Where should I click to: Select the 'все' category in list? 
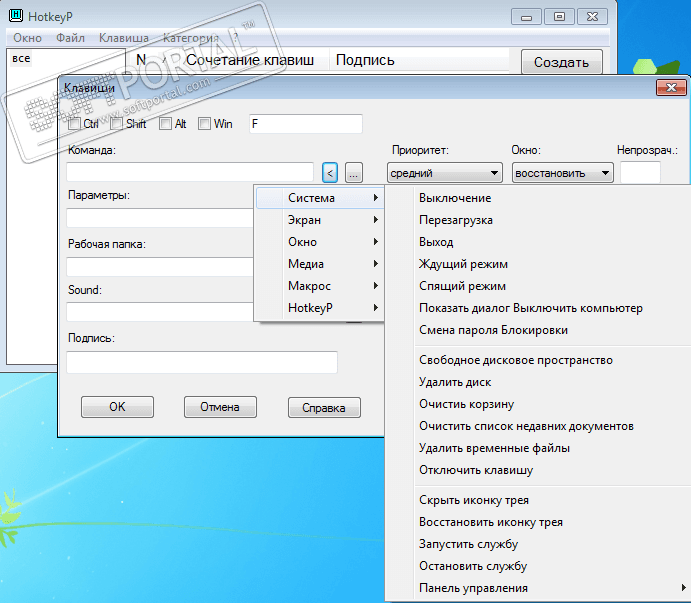[x=21, y=59]
